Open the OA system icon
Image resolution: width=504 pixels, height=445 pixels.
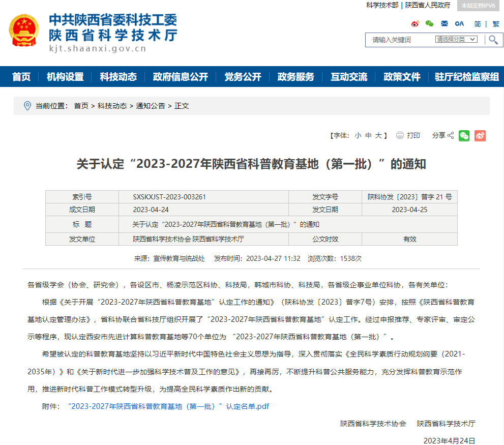(x=459, y=24)
